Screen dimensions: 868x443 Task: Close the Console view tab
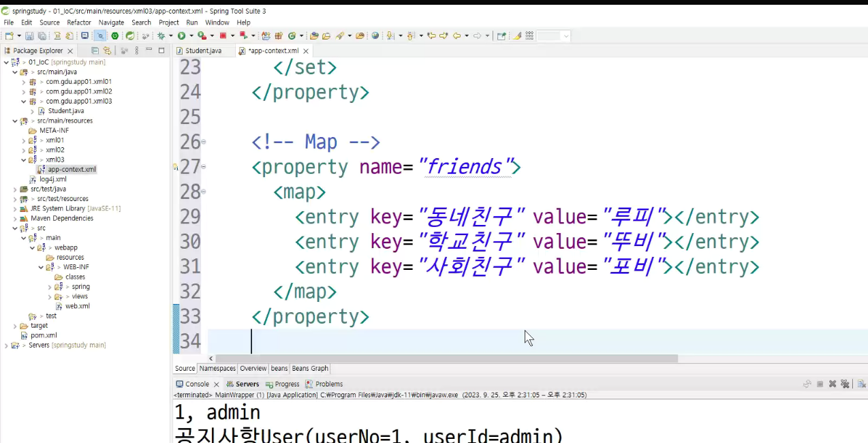coord(217,384)
